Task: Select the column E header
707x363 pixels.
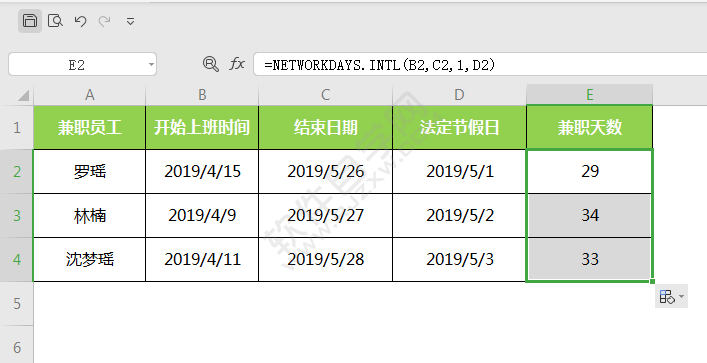Action: click(589, 95)
